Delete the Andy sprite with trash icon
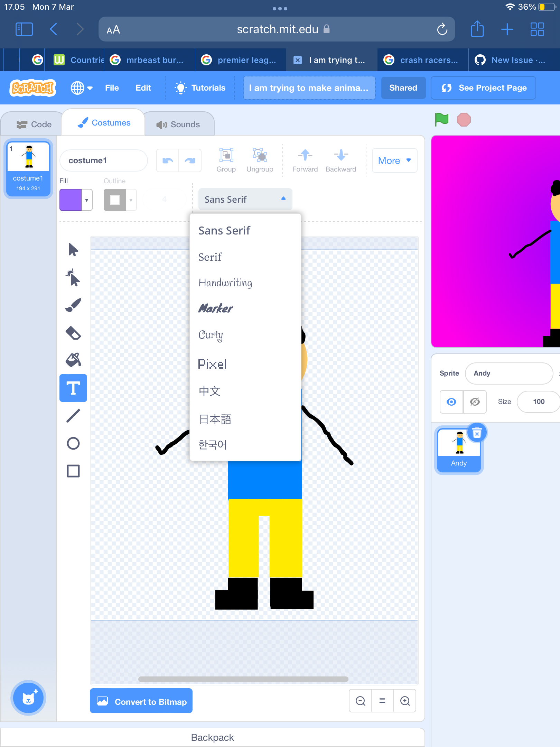The height and width of the screenshot is (747, 560). (x=477, y=432)
